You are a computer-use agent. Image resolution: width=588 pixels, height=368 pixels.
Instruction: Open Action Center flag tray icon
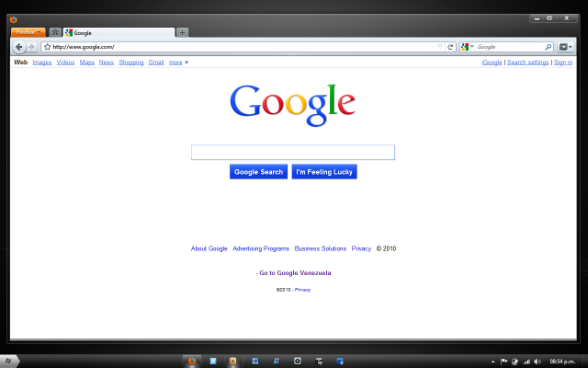click(503, 362)
